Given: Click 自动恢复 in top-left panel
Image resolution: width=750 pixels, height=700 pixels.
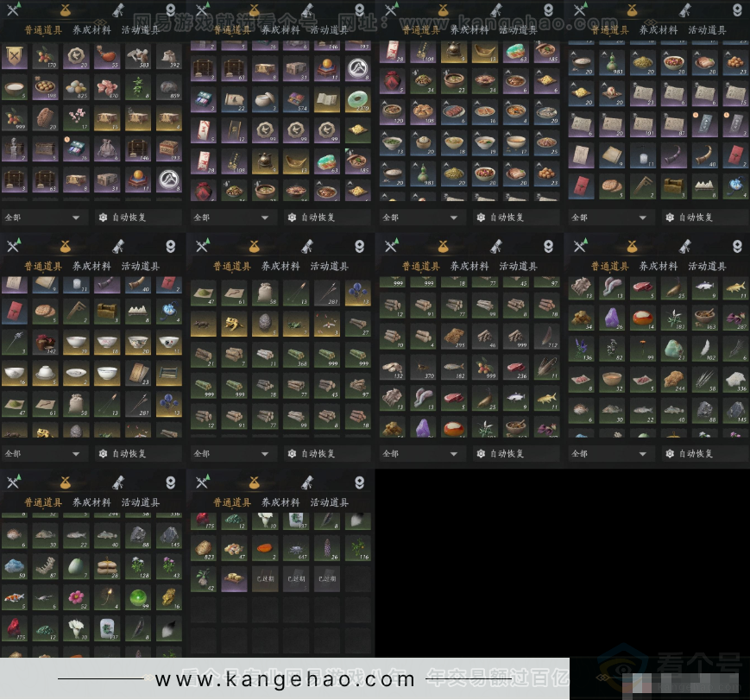Looking at the screenshot, I should click(138, 218).
